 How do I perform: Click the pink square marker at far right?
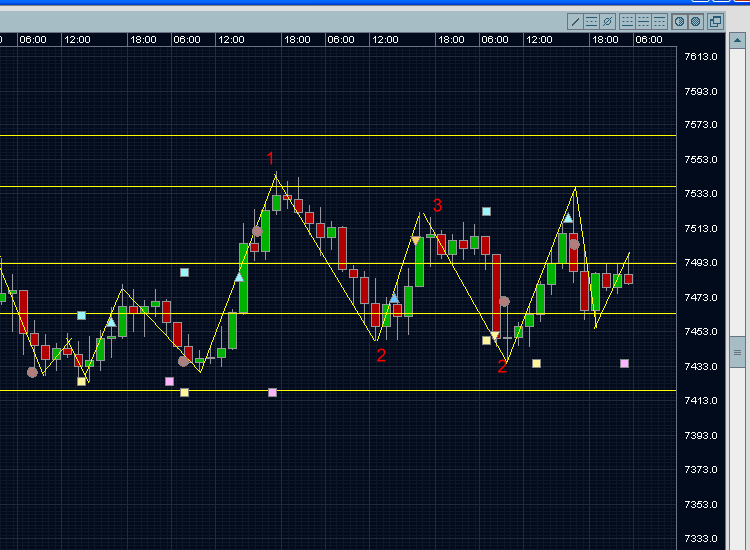pos(624,363)
